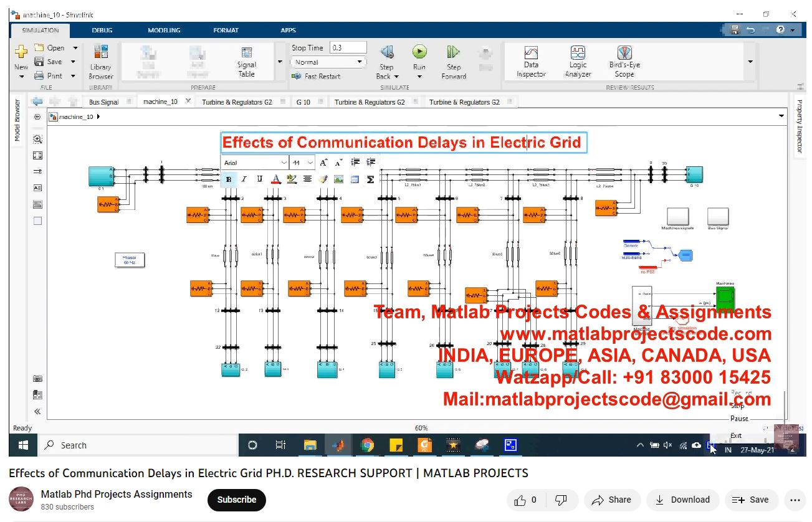The height and width of the screenshot is (522, 812).
Task: Expand the font size 44 dropdown
Action: 310,163
